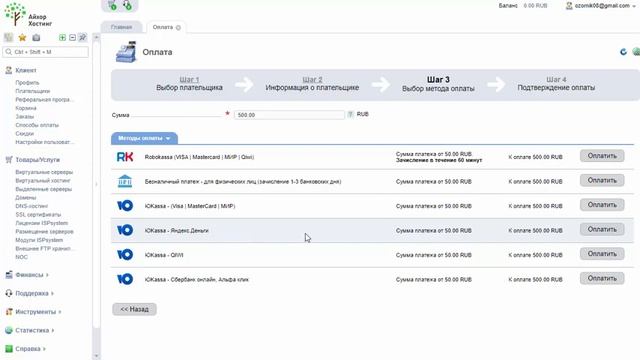The height and width of the screenshot is (360, 640).
Task: Open Профиль in the Клиент menu
Action: (x=27, y=82)
